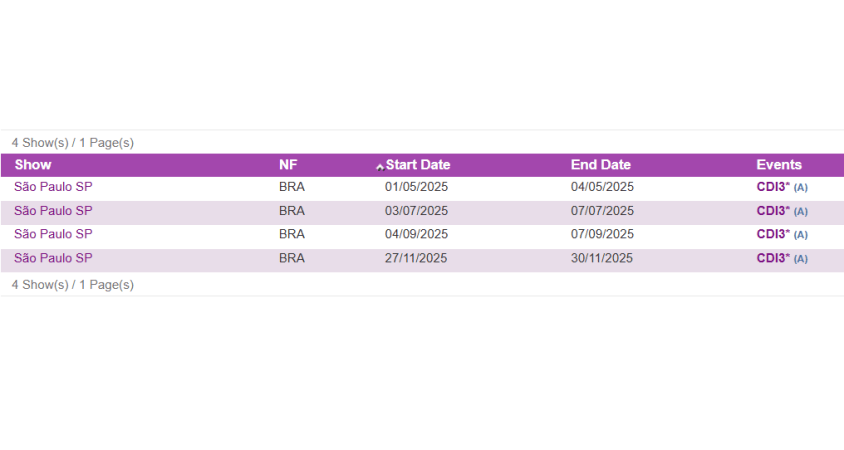This screenshot has width=844, height=450.
Task: Click the BRA cell in the 27/11/2025 row
Action: [291, 258]
